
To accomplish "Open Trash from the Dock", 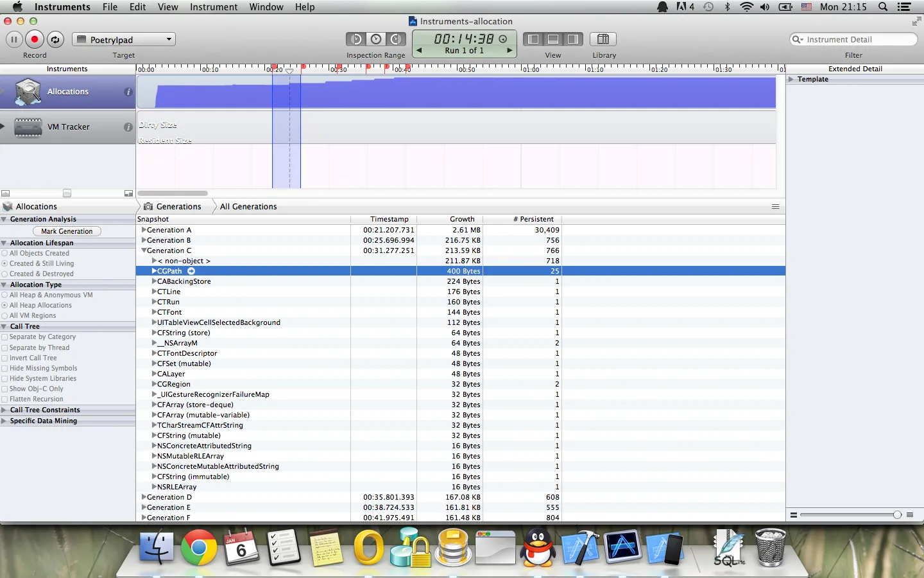I will tap(770, 548).
